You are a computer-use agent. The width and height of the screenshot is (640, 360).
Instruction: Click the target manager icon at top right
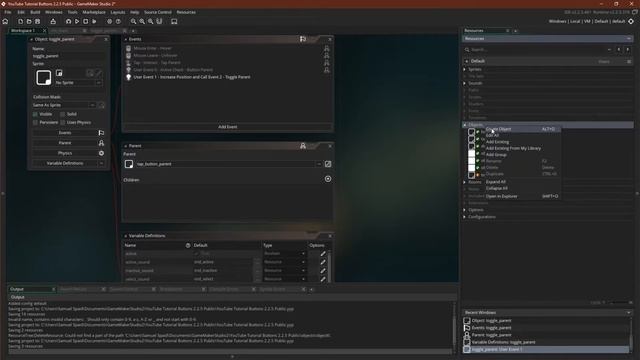[631, 21]
